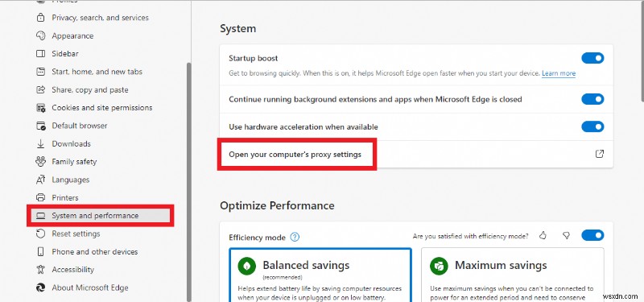Viewport: 644px width, 302px height.
Task: Click the System and performance laptop icon
Action: coord(41,216)
